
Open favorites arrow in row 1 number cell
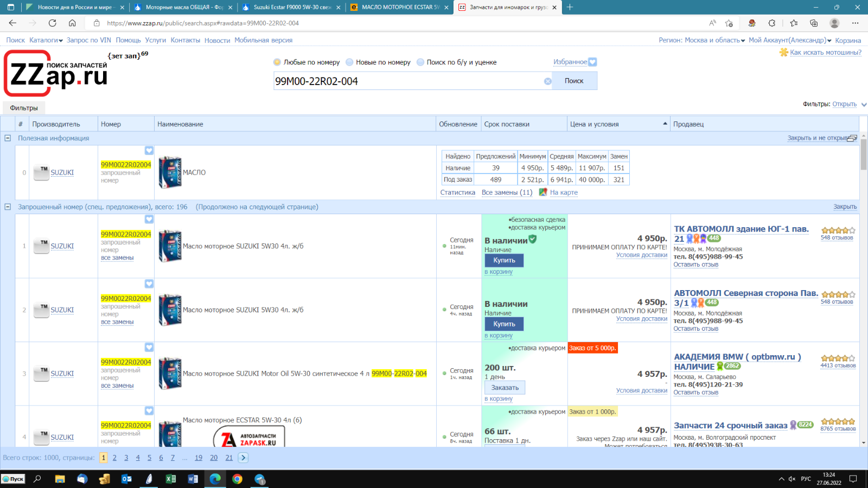coord(149,219)
